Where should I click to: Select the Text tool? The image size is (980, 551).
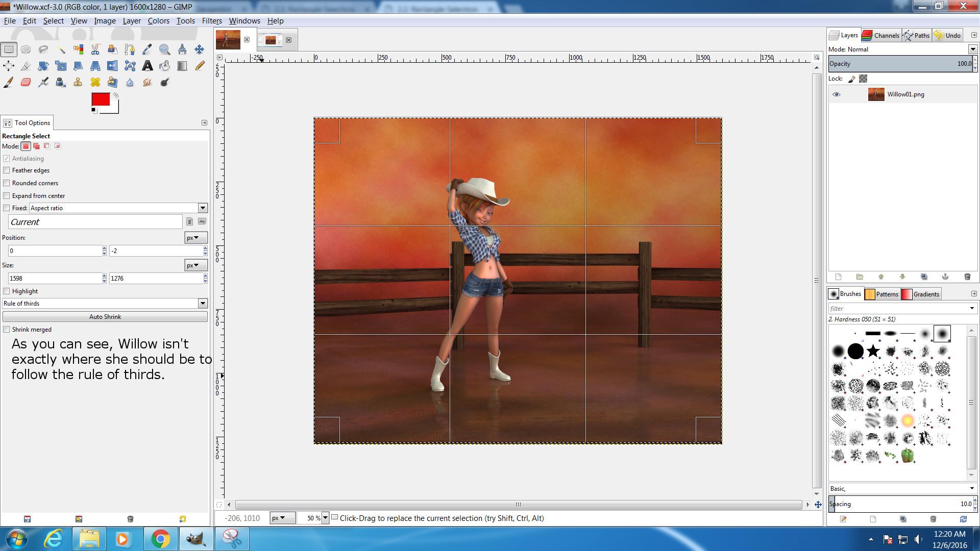(x=147, y=66)
